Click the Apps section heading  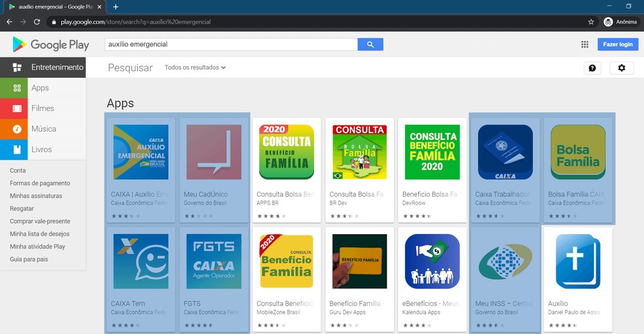(120, 103)
